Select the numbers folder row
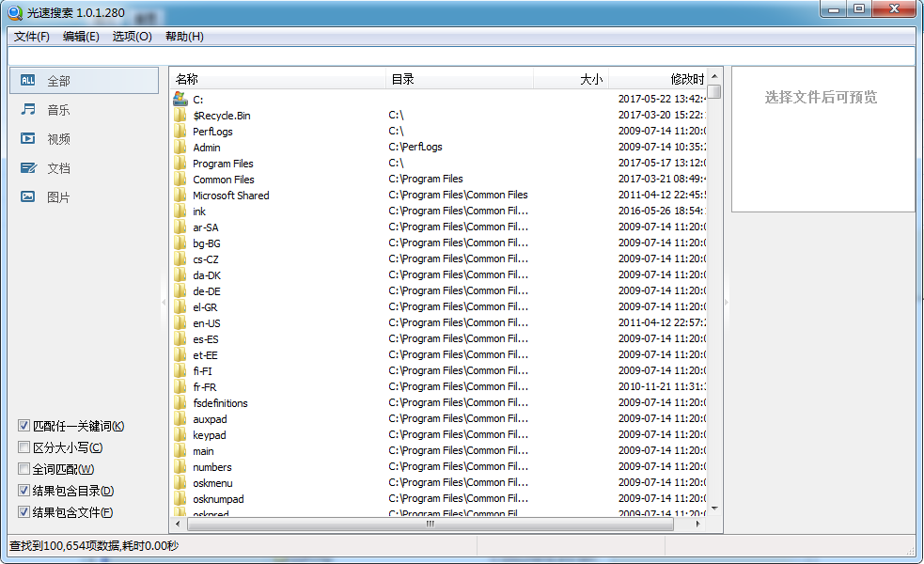The image size is (924, 564). [x=438, y=467]
